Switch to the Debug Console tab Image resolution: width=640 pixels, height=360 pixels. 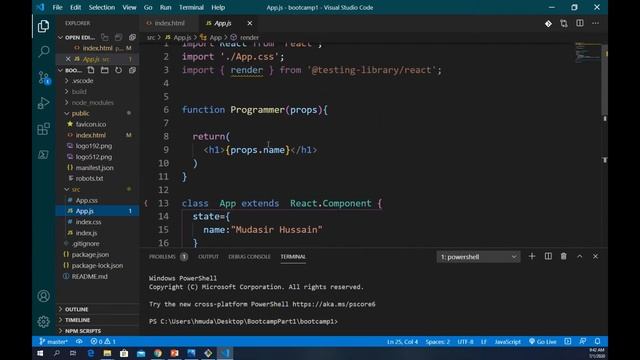(x=249, y=257)
